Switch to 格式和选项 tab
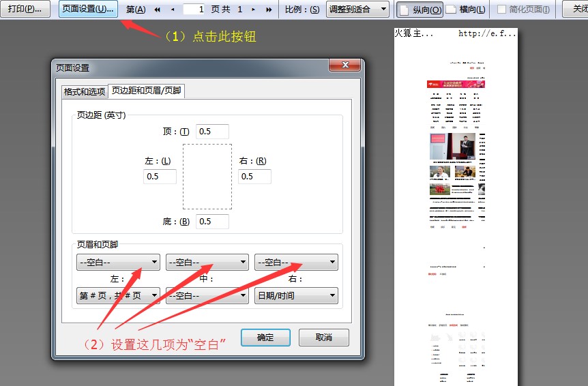Viewport: 588px width, 386px height. (85, 92)
